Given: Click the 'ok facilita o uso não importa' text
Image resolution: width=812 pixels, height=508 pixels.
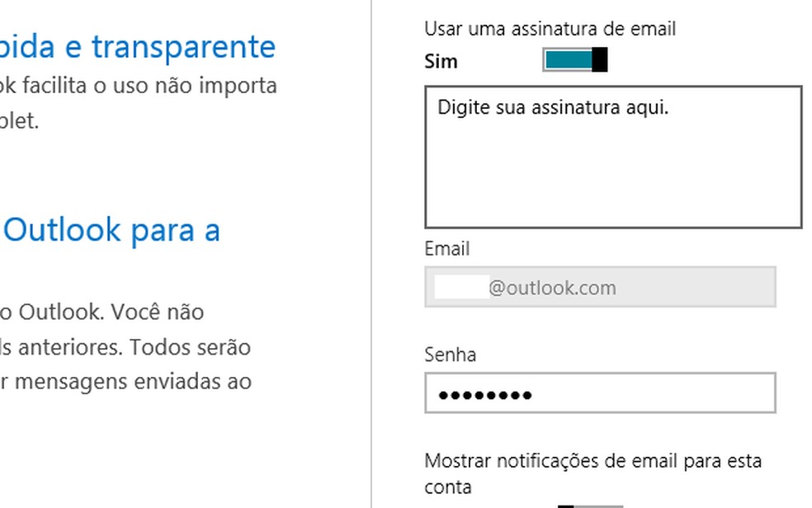Looking at the screenshot, I should point(138,86).
